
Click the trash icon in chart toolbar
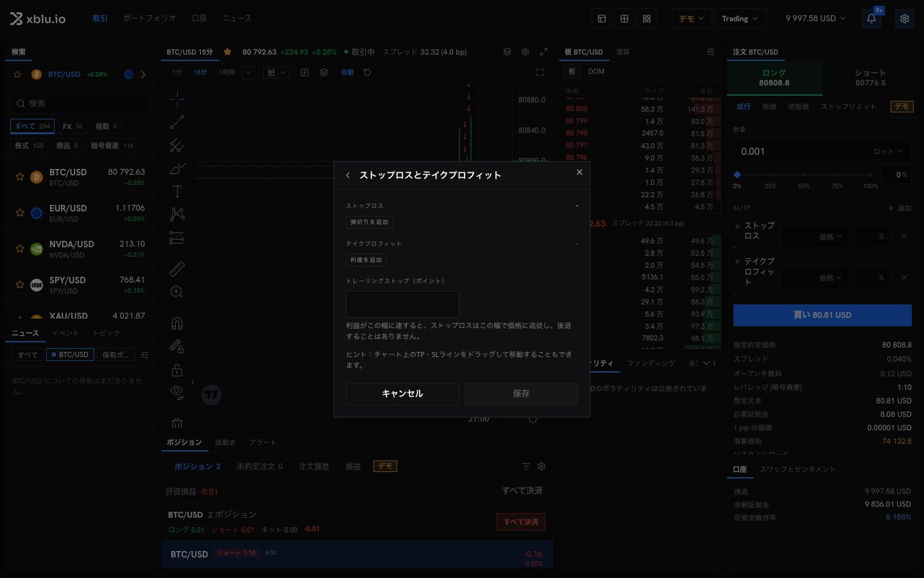point(177,423)
